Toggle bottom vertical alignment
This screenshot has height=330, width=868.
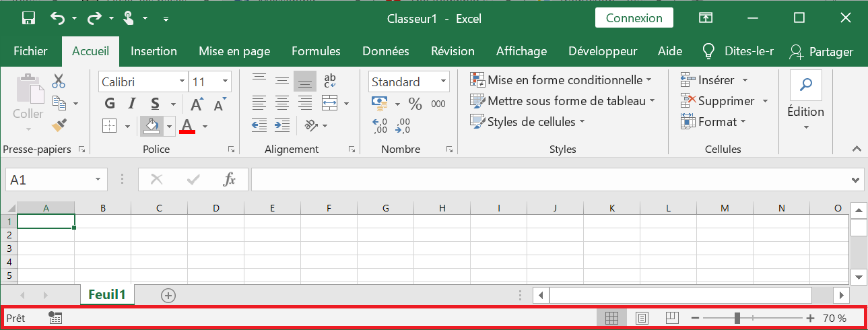pos(305,81)
